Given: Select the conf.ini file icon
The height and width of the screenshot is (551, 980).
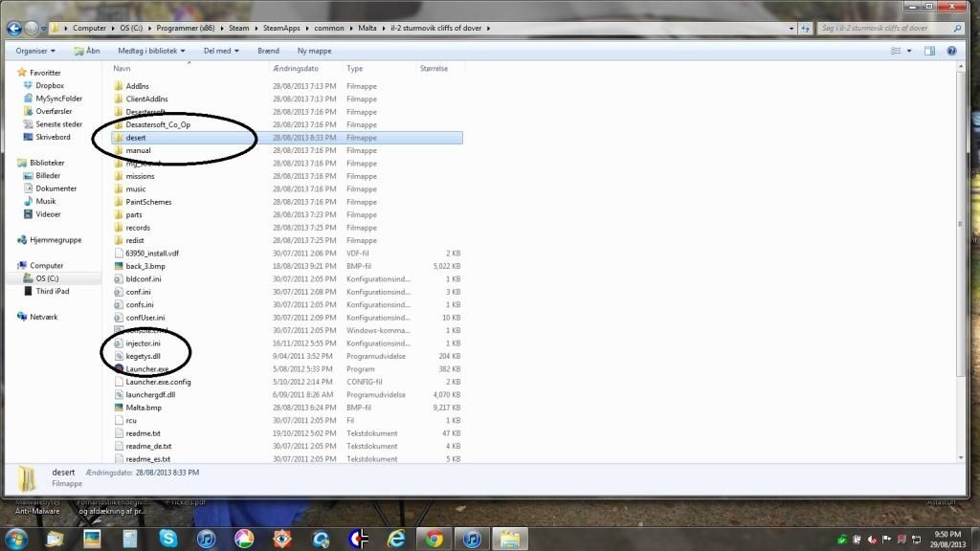Looking at the screenshot, I should click(119, 292).
